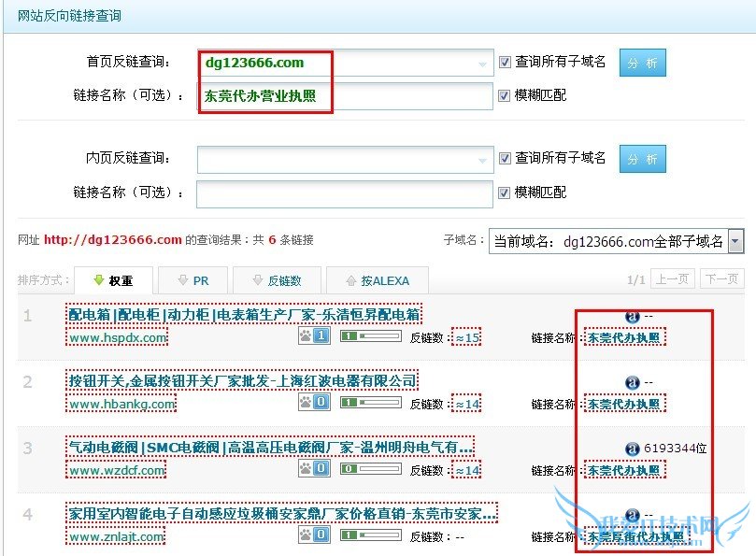Sort results by PR tab

194,280
